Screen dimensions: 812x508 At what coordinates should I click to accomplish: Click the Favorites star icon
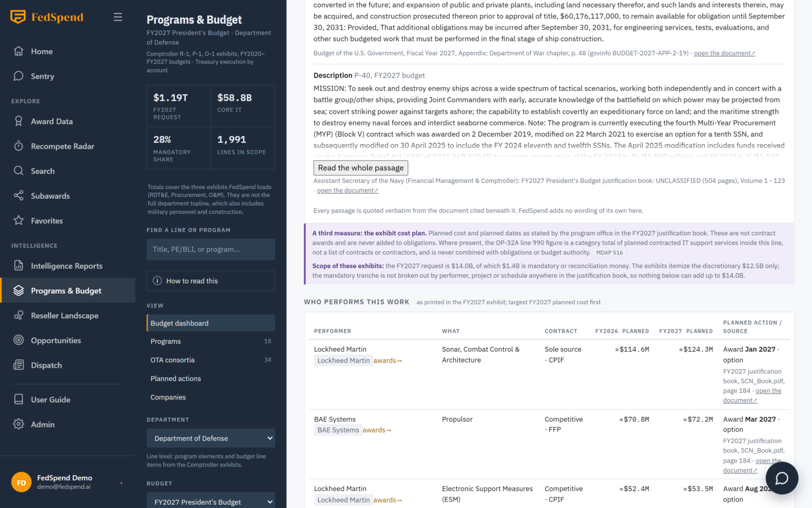[x=19, y=221]
